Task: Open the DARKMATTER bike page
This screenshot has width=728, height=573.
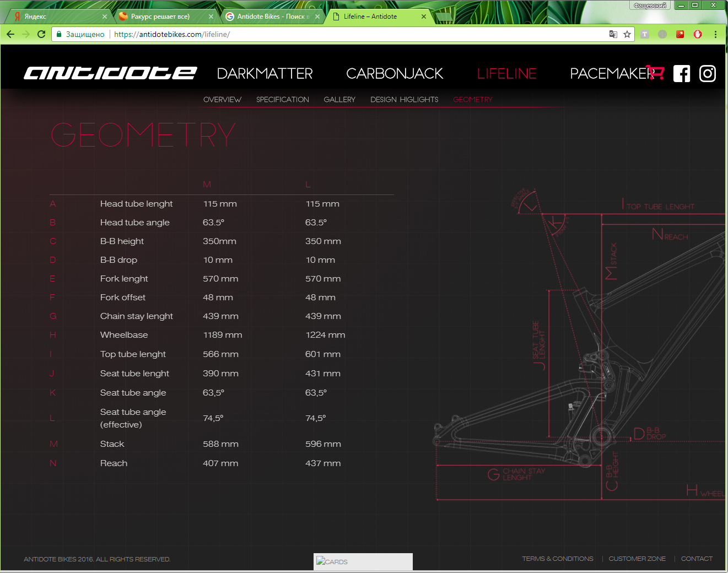Action: (265, 73)
